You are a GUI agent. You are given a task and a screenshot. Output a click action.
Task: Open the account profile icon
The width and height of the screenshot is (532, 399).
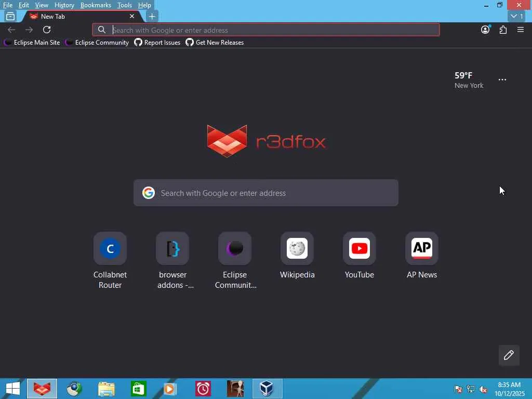pos(485,30)
